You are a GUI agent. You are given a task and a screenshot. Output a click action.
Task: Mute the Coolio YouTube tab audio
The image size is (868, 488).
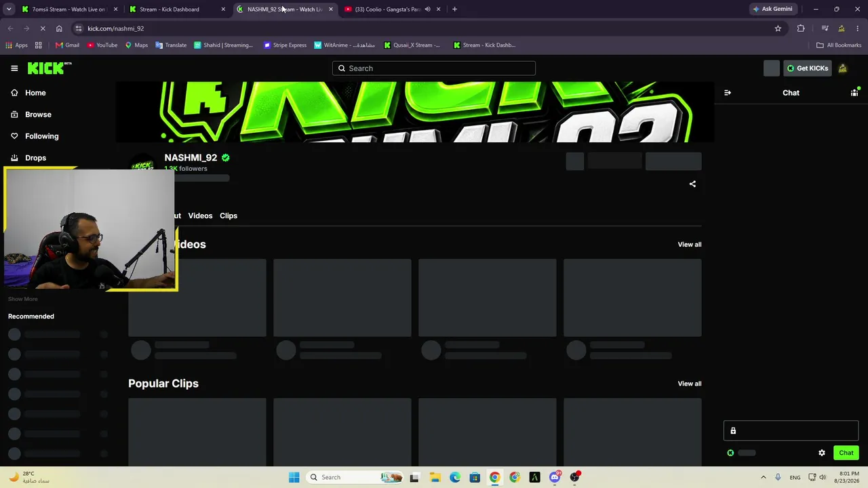pos(427,9)
